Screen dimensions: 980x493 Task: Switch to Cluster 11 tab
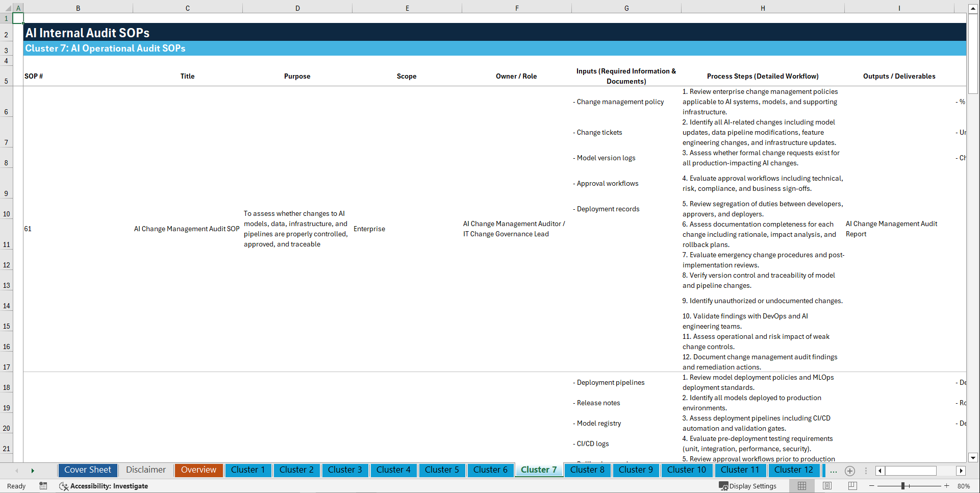740,470
